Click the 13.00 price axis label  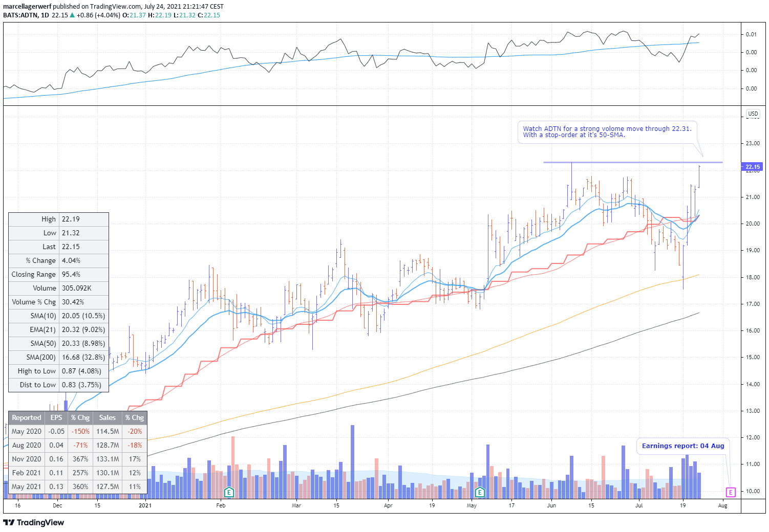click(x=753, y=411)
